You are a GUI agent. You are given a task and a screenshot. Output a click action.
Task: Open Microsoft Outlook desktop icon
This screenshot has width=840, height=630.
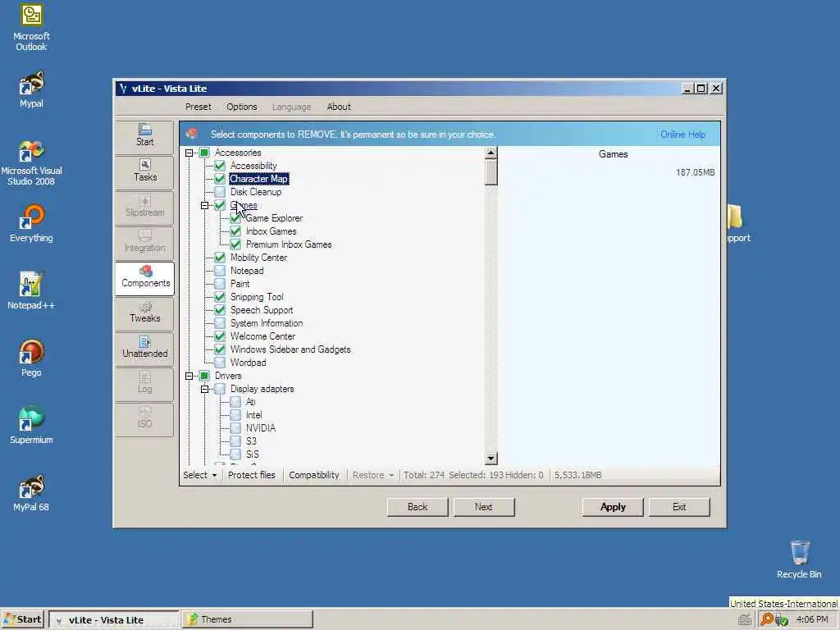point(31,28)
